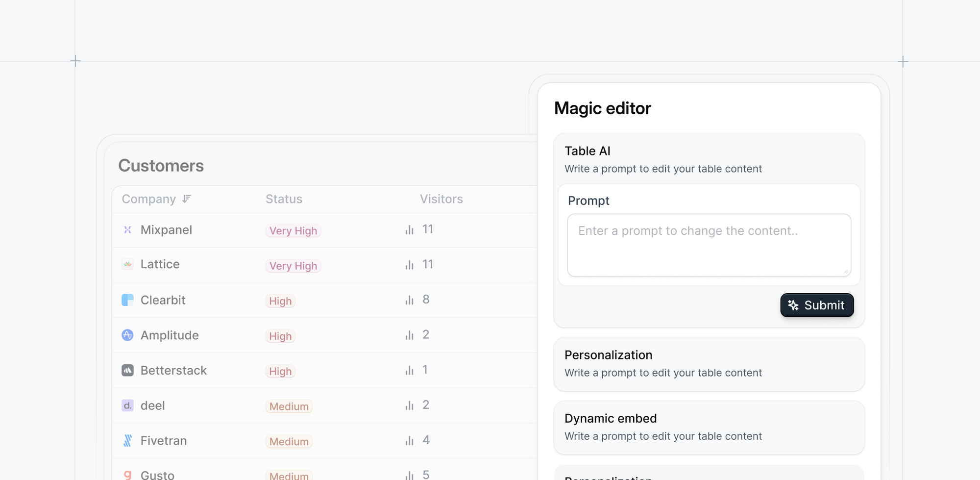Click the Visitors column header
Image resolution: width=980 pixels, height=480 pixels.
tap(441, 199)
